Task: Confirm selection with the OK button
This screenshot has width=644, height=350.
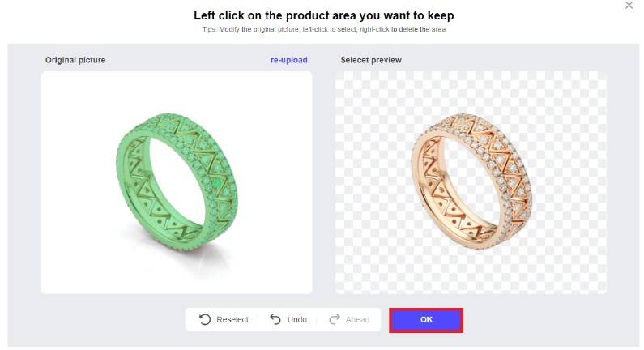Action: pyautogui.click(x=426, y=320)
